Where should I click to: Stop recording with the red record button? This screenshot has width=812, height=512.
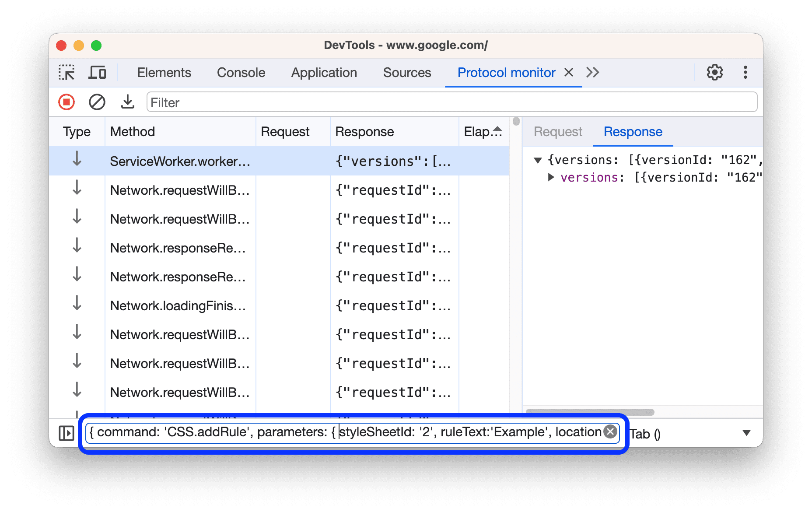66,102
